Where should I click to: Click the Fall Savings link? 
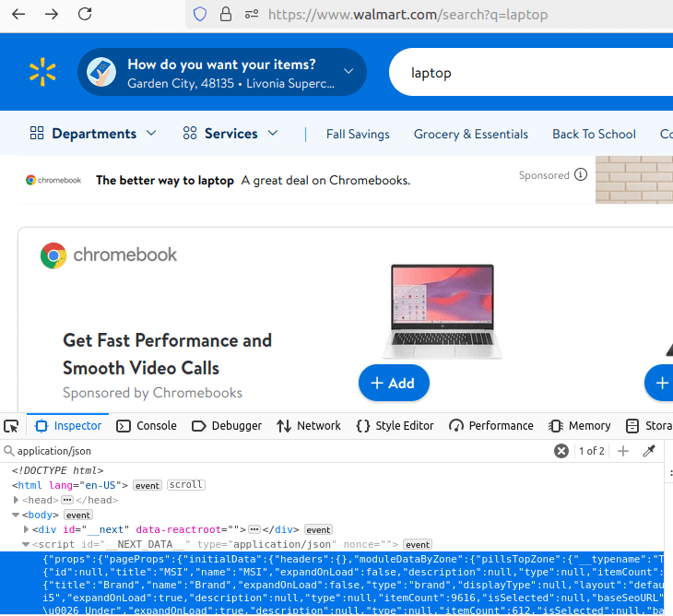point(358,134)
